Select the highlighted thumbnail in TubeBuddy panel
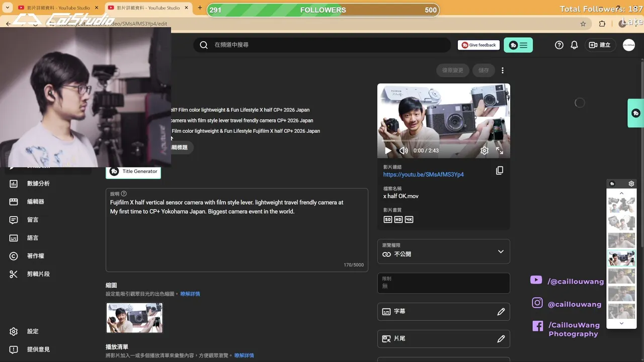The image size is (644, 362). (x=621, y=258)
